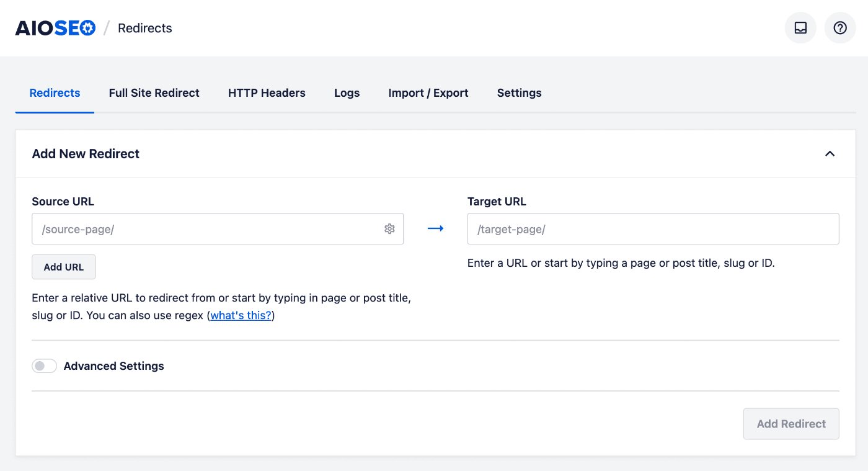
Task: View the Logs tab
Action: [347, 92]
